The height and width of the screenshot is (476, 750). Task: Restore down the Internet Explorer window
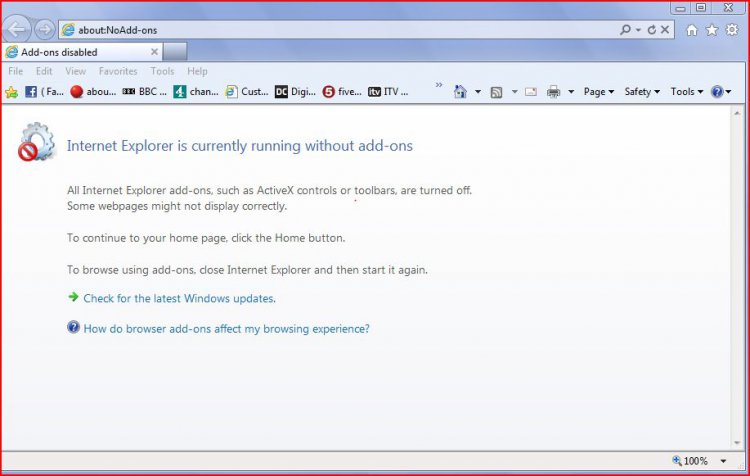[x=701, y=8]
